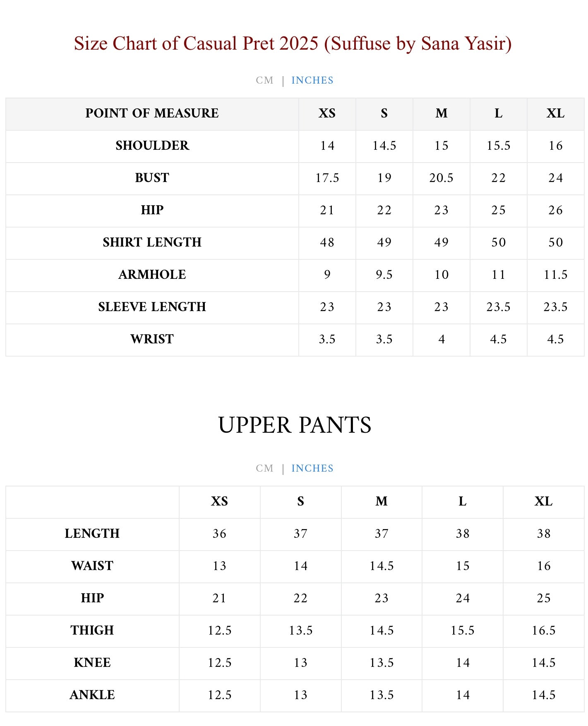588x726 pixels.
Task: Click the UPPER PANTS heading
Action: (295, 425)
